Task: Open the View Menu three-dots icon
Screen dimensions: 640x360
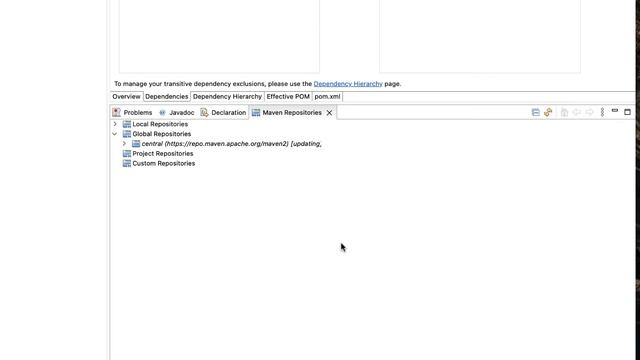Action: point(602,112)
